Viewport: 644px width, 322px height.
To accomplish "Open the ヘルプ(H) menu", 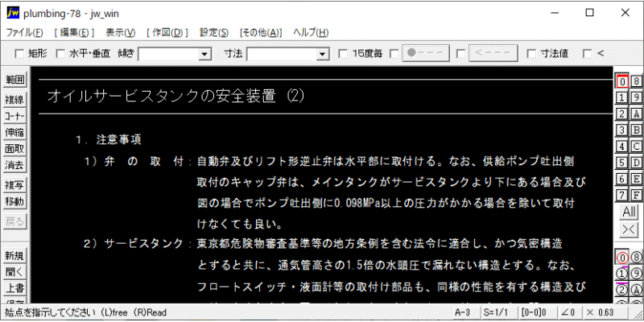I will point(311,32).
